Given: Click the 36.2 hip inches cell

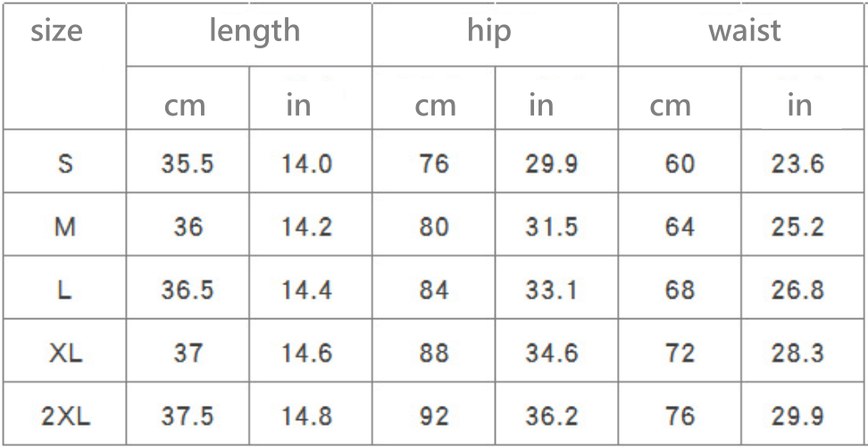Looking at the screenshot, I should point(551,416).
